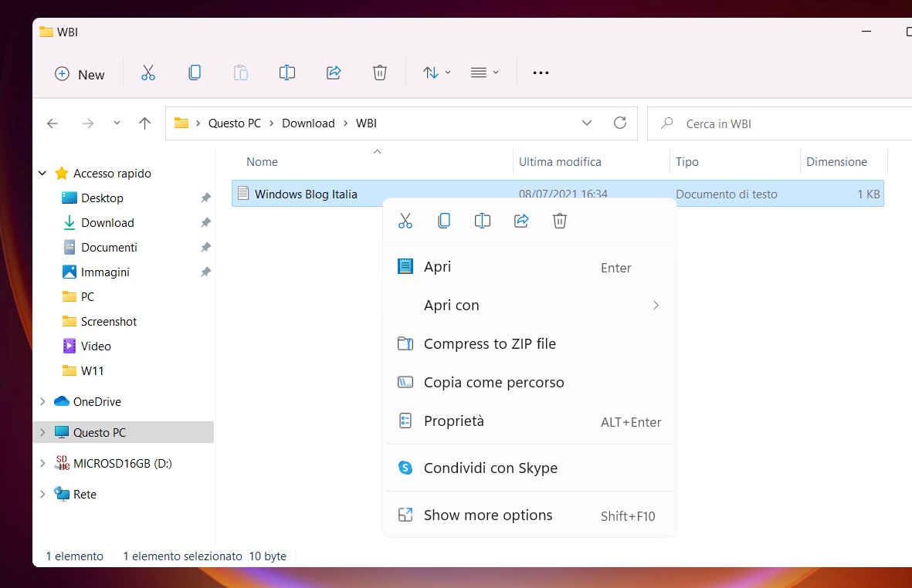
Task: Click Show more options
Action: pyautogui.click(x=529, y=515)
